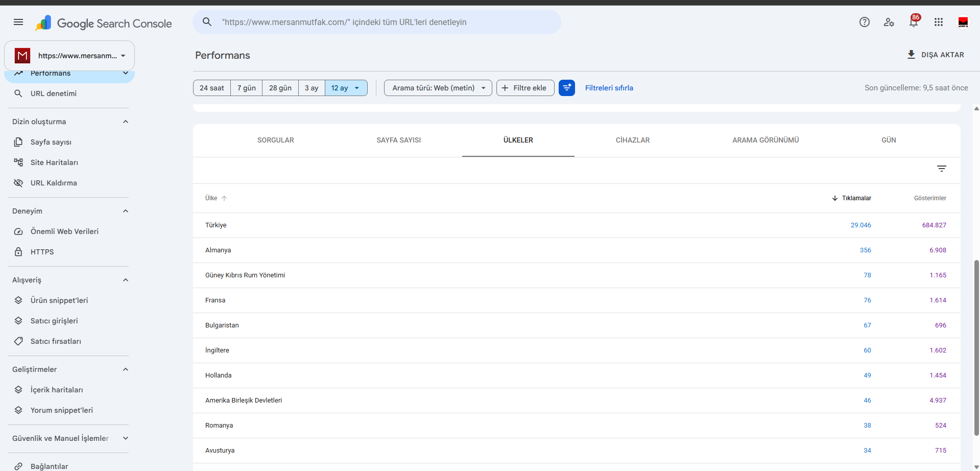Click the page vertical scrollbar
The image size is (980, 471).
coord(976,347)
